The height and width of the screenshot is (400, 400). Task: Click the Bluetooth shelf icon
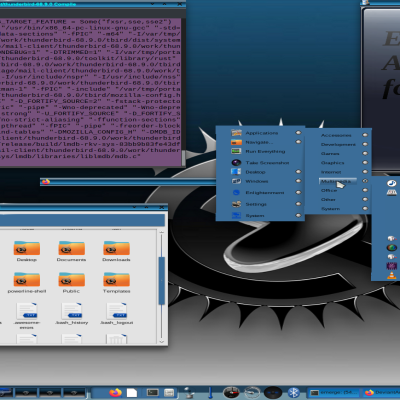293,392
